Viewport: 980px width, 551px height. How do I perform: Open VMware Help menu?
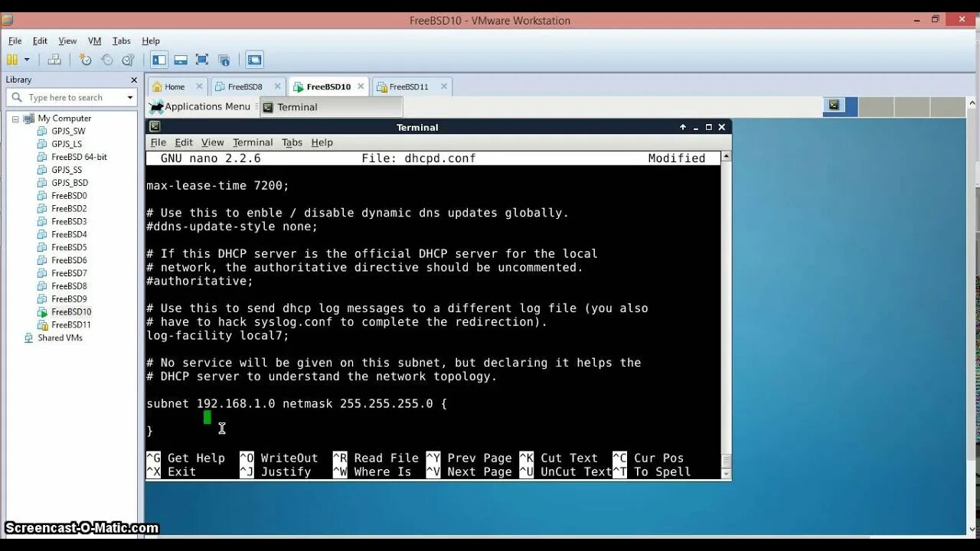point(151,41)
